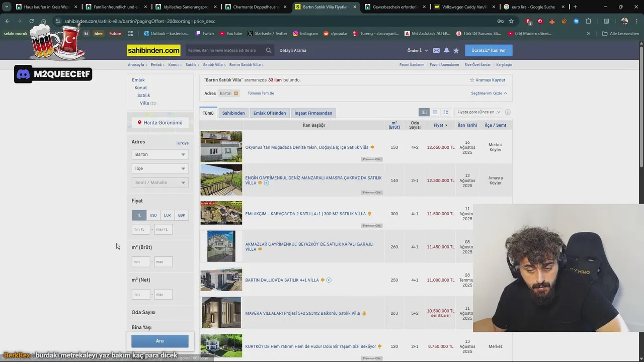Open a new browser tab
The height and width of the screenshot is (362, 644).
pyautogui.click(x=575, y=7)
